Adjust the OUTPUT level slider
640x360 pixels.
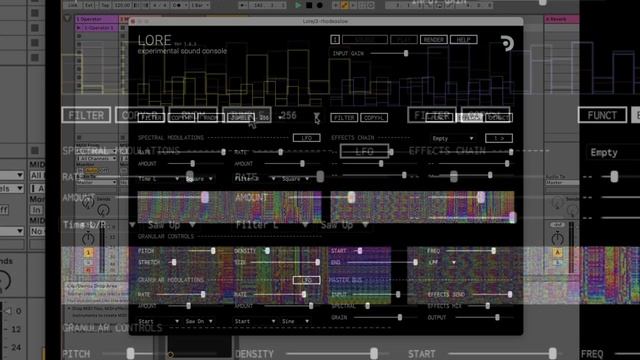coord(484,317)
